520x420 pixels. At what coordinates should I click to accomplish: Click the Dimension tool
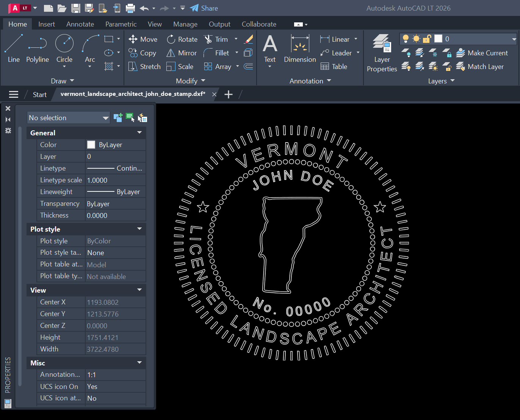(300, 49)
